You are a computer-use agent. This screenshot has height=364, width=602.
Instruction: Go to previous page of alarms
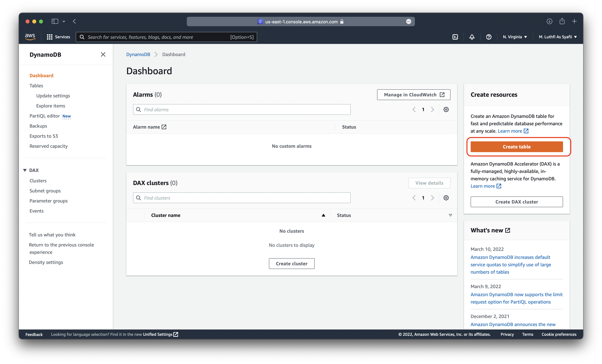pyautogui.click(x=414, y=109)
